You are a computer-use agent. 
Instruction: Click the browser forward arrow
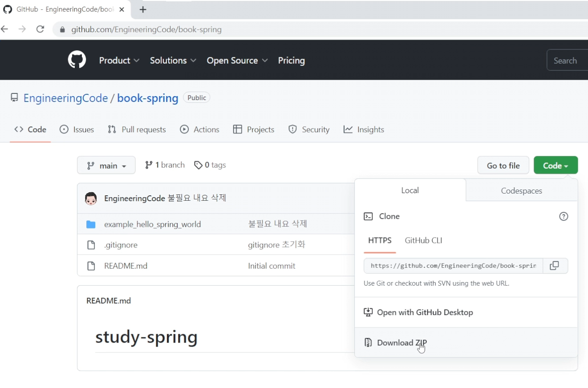pyautogui.click(x=22, y=29)
